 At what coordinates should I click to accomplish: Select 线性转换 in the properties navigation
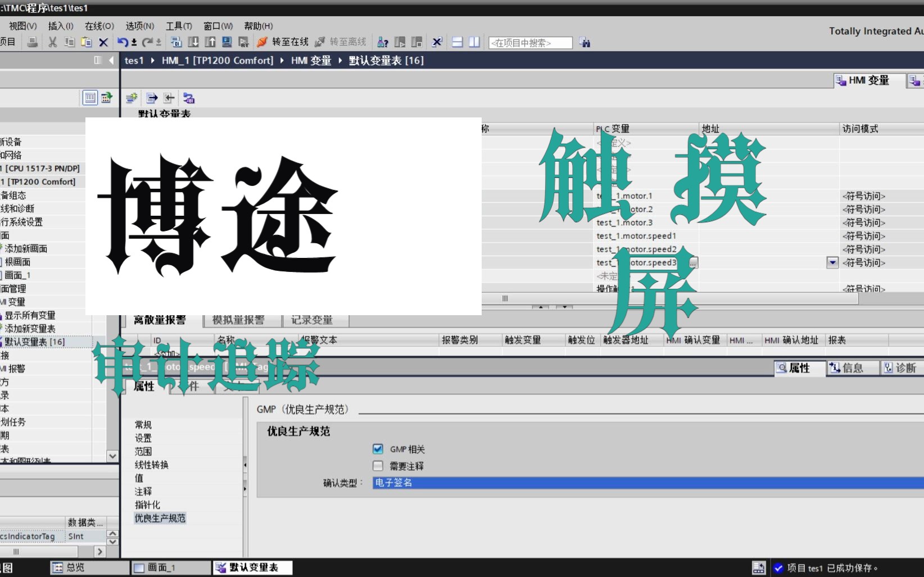click(x=152, y=465)
